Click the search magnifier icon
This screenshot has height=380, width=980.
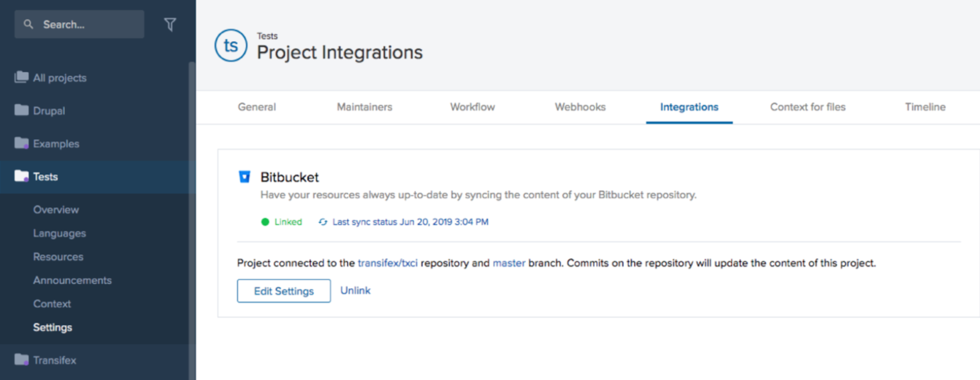[28, 25]
